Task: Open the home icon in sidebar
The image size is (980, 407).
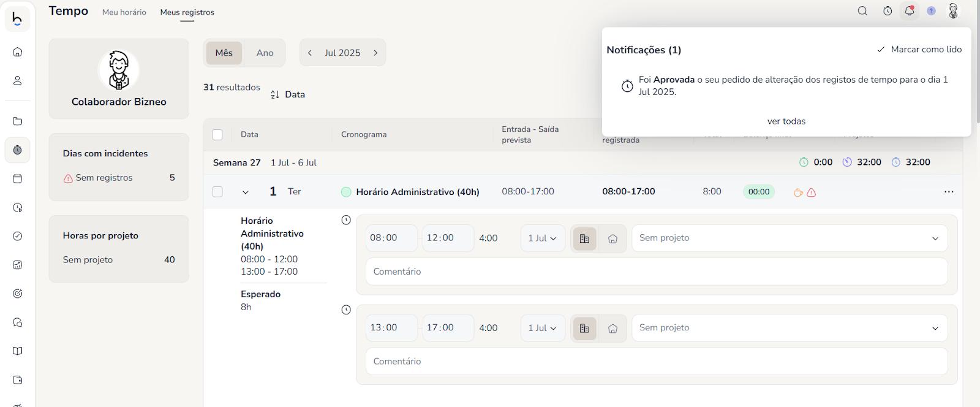Action: pos(18,52)
